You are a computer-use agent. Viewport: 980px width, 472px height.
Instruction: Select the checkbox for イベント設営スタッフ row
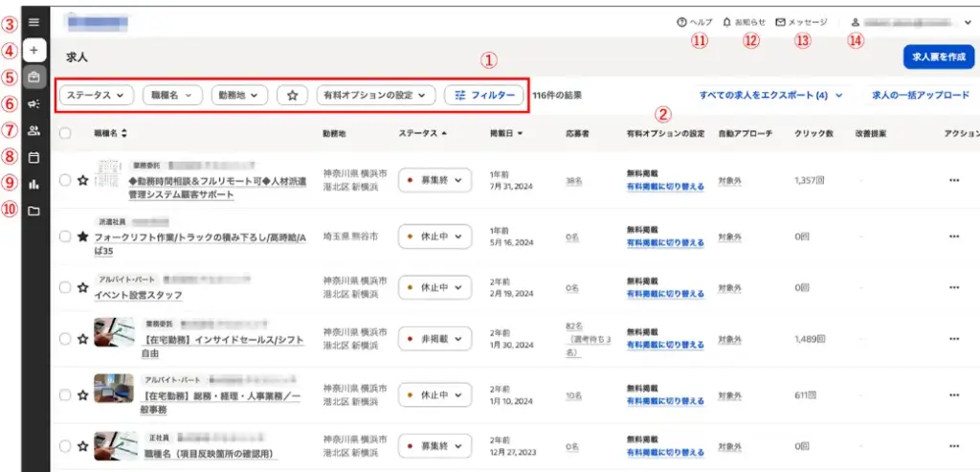pos(65,286)
